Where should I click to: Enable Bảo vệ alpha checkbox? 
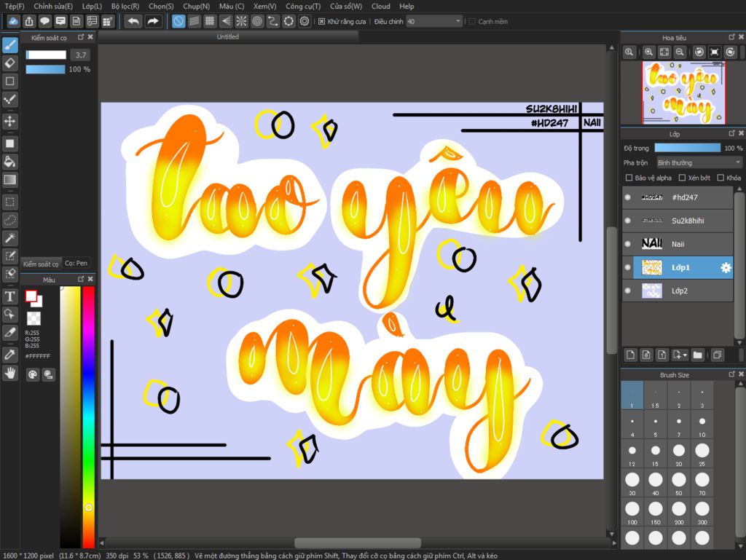[x=629, y=178]
